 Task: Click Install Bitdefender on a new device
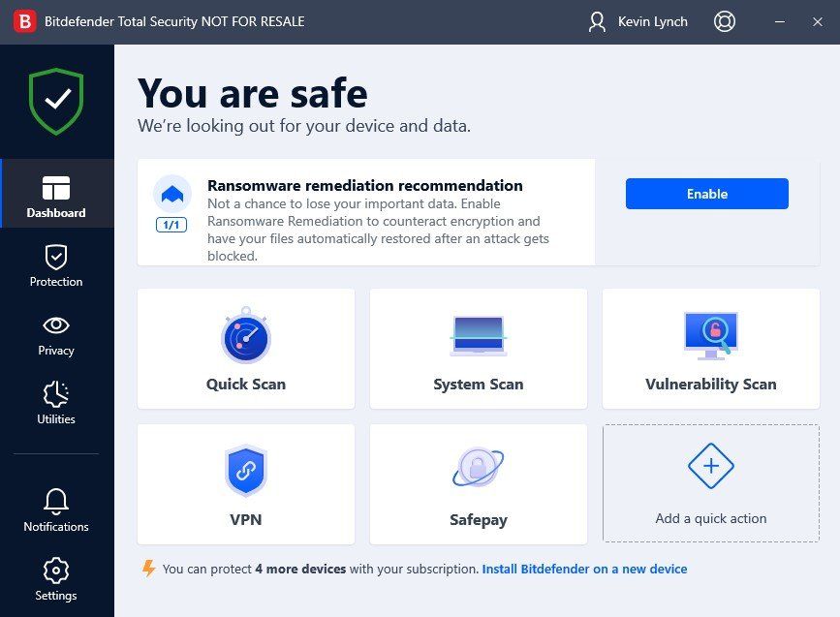(x=583, y=570)
